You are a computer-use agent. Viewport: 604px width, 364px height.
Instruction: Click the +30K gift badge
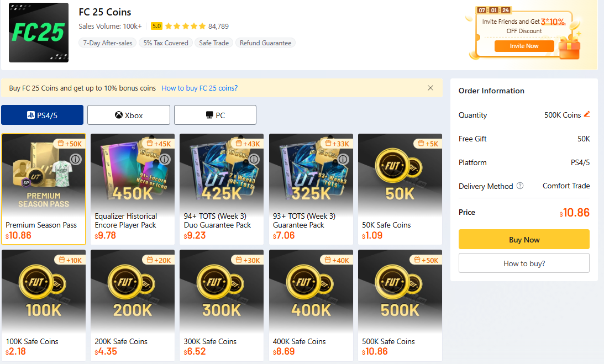pos(248,260)
